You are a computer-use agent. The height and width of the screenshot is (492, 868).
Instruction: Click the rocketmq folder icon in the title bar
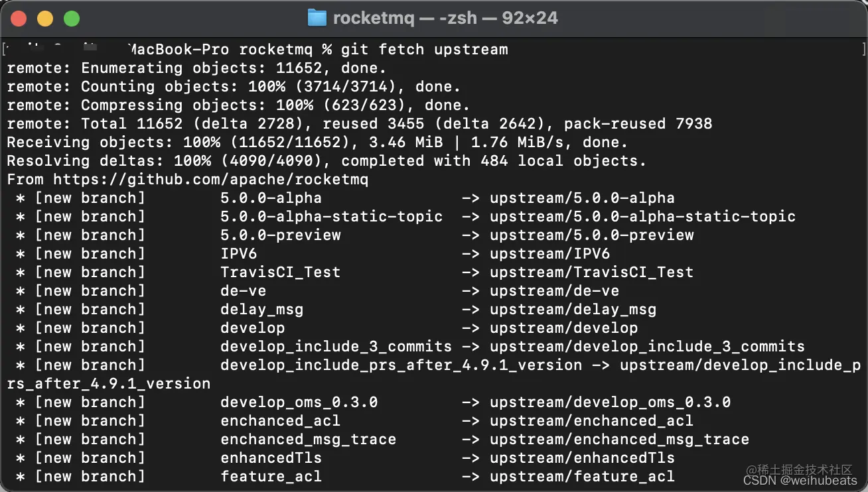coord(317,18)
